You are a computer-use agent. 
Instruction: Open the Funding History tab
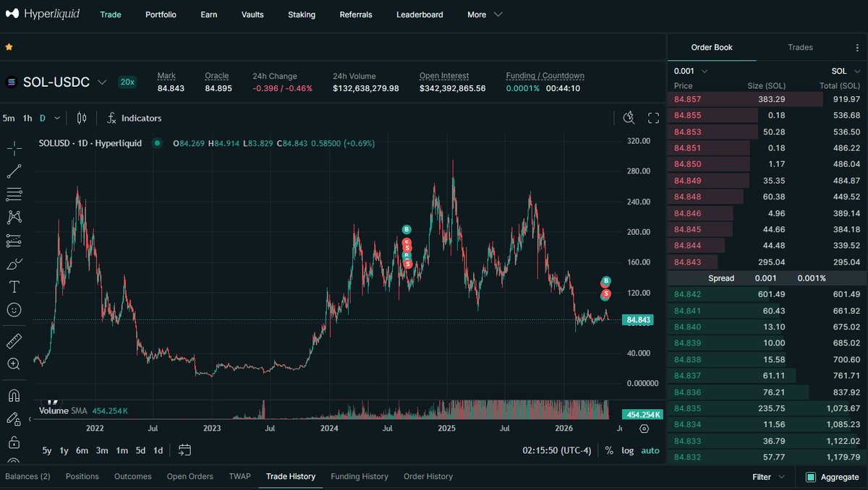point(359,476)
